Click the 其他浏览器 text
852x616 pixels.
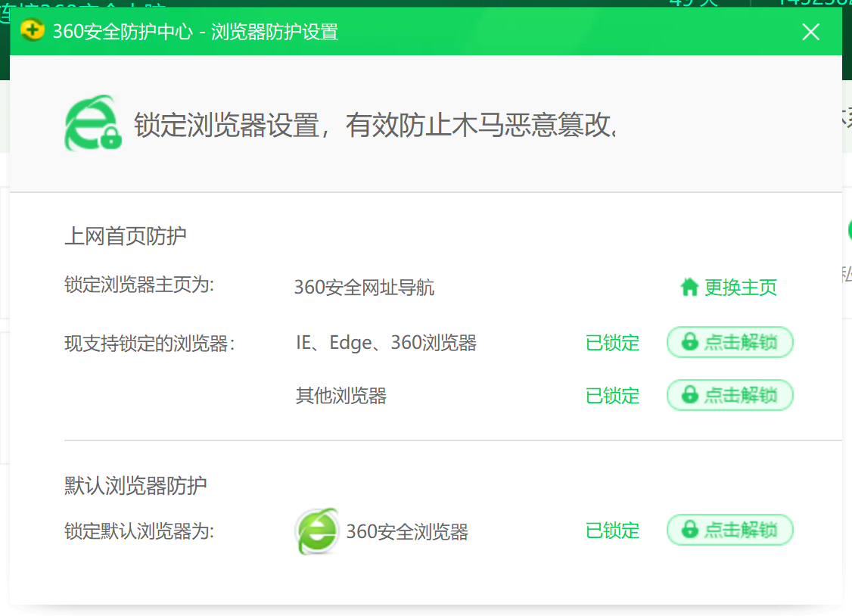pyautogui.click(x=341, y=396)
